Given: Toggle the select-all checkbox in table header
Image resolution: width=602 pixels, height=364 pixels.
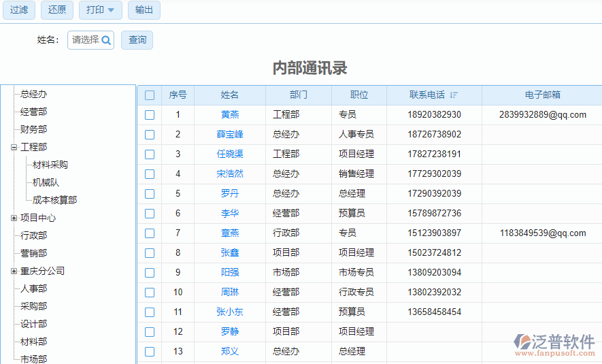Looking at the screenshot, I should click(150, 95).
